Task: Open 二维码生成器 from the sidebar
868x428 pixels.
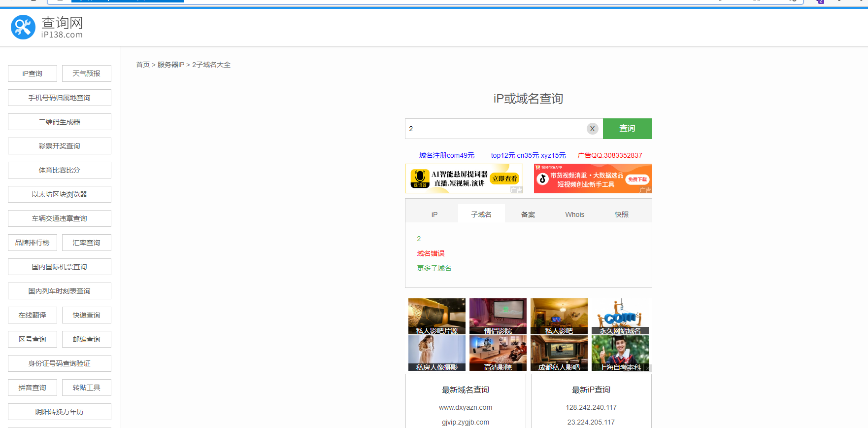Action: click(60, 122)
